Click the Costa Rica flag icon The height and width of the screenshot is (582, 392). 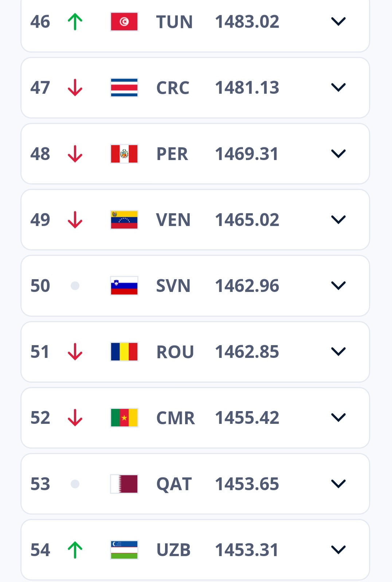coord(124,87)
